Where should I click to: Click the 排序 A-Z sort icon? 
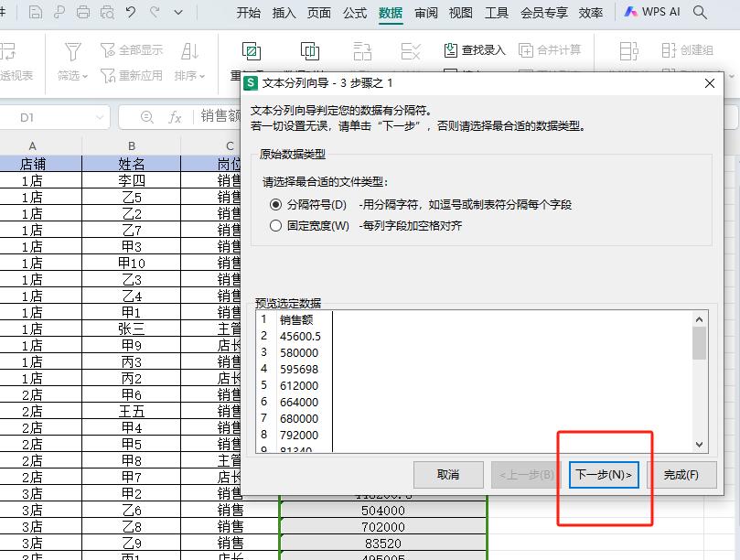click(x=189, y=51)
